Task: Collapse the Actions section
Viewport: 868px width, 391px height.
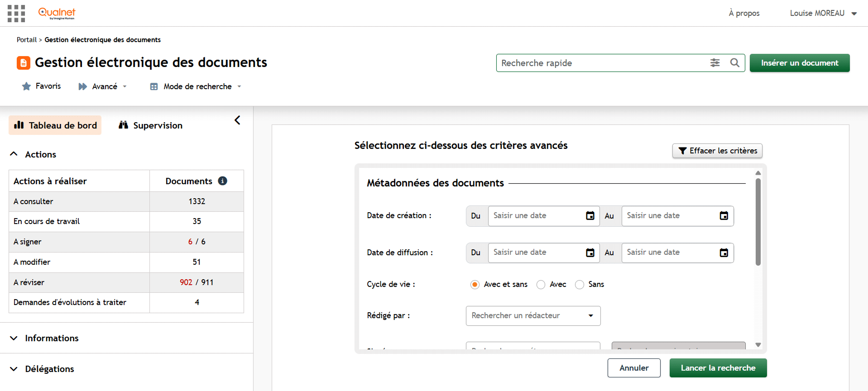Action: [14, 154]
